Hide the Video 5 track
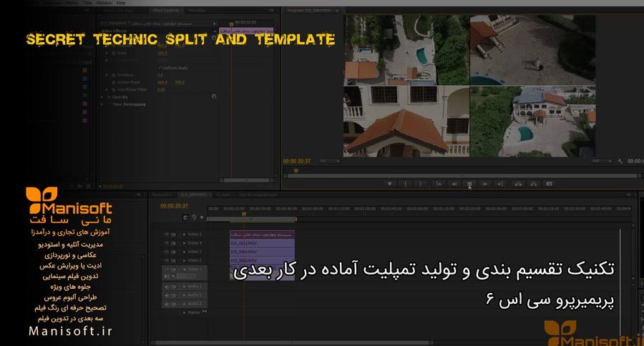This screenshot has height=346, width=644. pos(167,234)
